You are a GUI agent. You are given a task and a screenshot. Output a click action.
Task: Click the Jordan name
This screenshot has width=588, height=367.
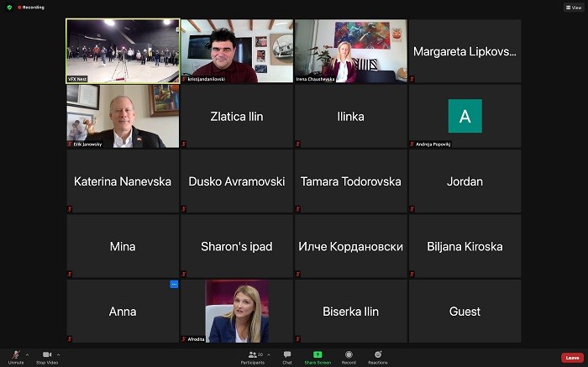point(465,181)
